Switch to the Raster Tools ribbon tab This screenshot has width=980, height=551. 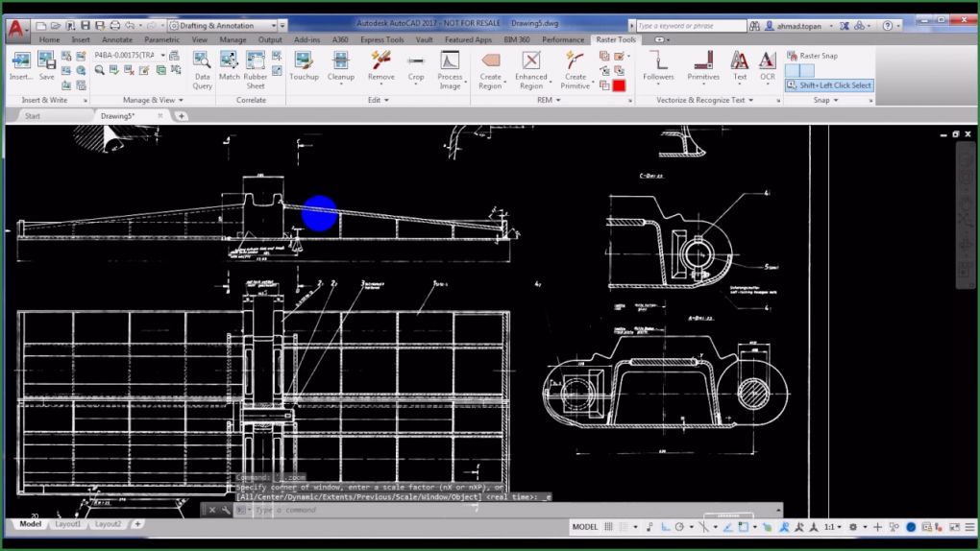[616, 39]
